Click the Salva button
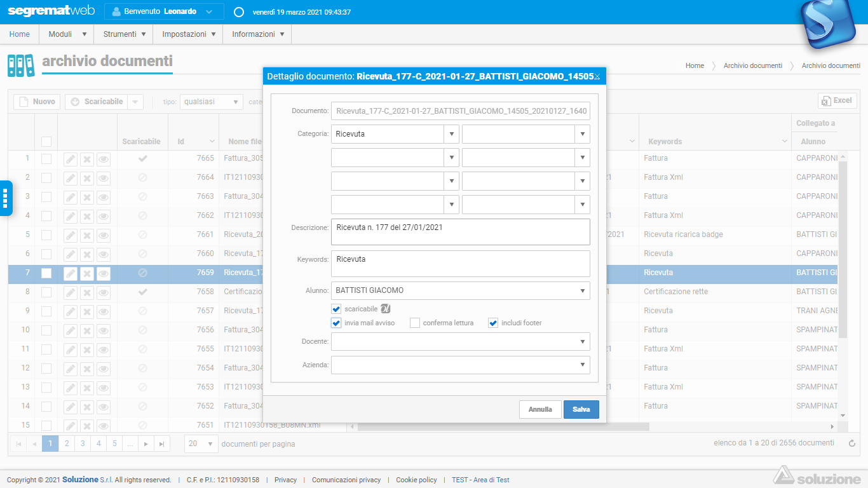 click(581, 409)
